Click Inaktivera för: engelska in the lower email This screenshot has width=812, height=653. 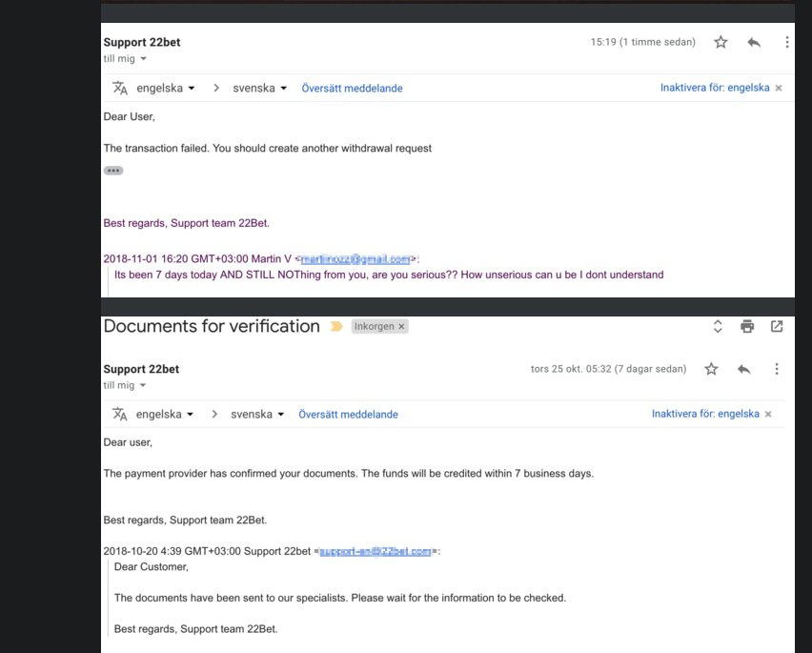(705, 414)
